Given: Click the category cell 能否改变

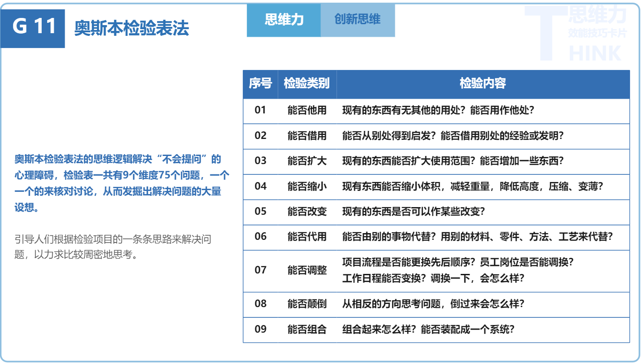Looking at the screenshot, I should [x=307, y=212].
